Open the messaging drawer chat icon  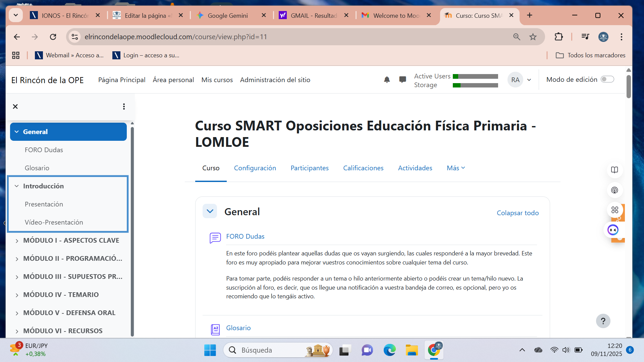[402, 80]
